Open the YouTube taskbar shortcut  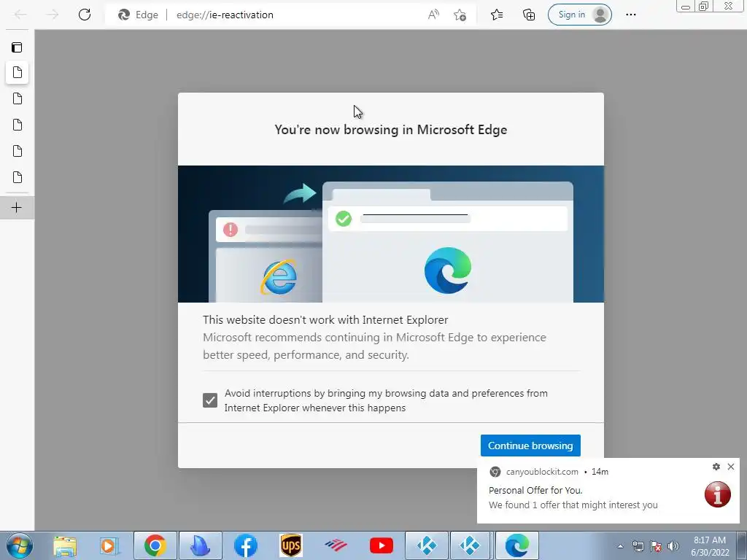point(382,545)
